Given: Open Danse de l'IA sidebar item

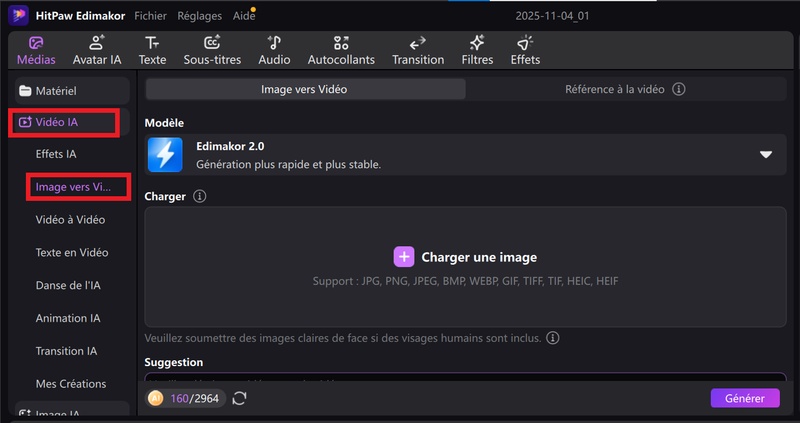Looking at the screenshot, I should pyautogui.click(x=68, y=285).
